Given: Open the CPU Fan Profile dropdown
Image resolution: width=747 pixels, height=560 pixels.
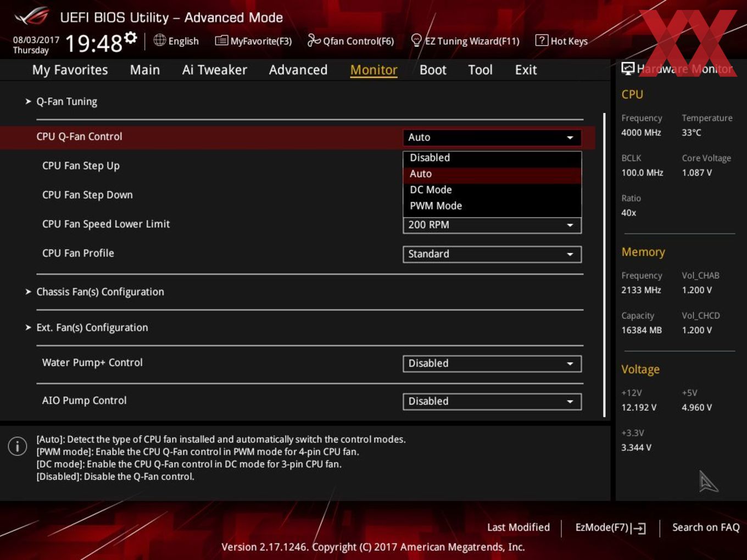Looking at the screenshot, I should [x=492, y=254].
